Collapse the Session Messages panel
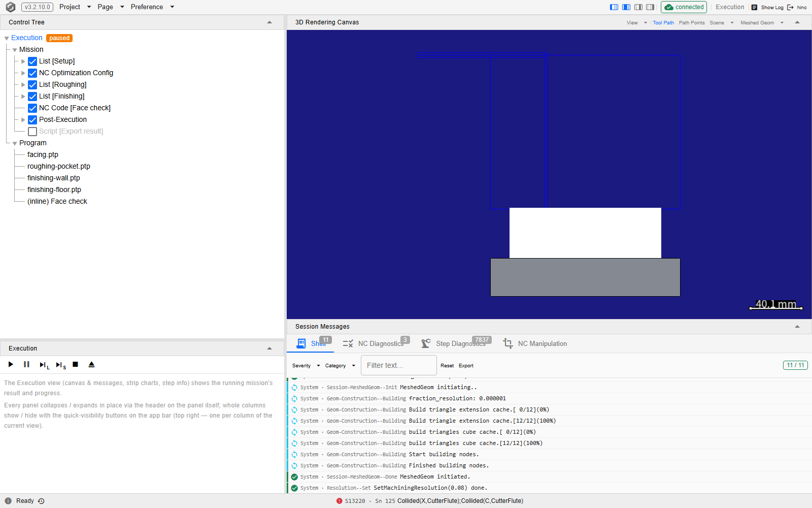Image resolution: width=812 pixels, height=508 pixels. tap(797, 327)
